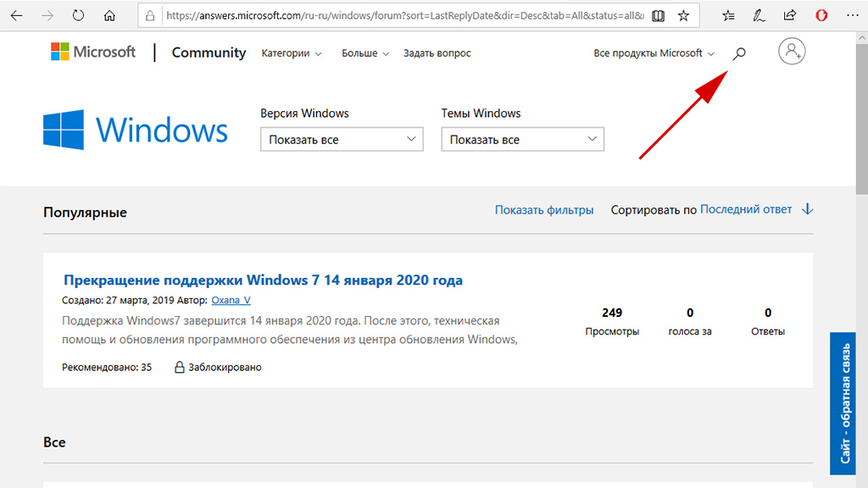Screen dimensions: 868x488
Task: Open the Community home link
Action: point(209,53)
